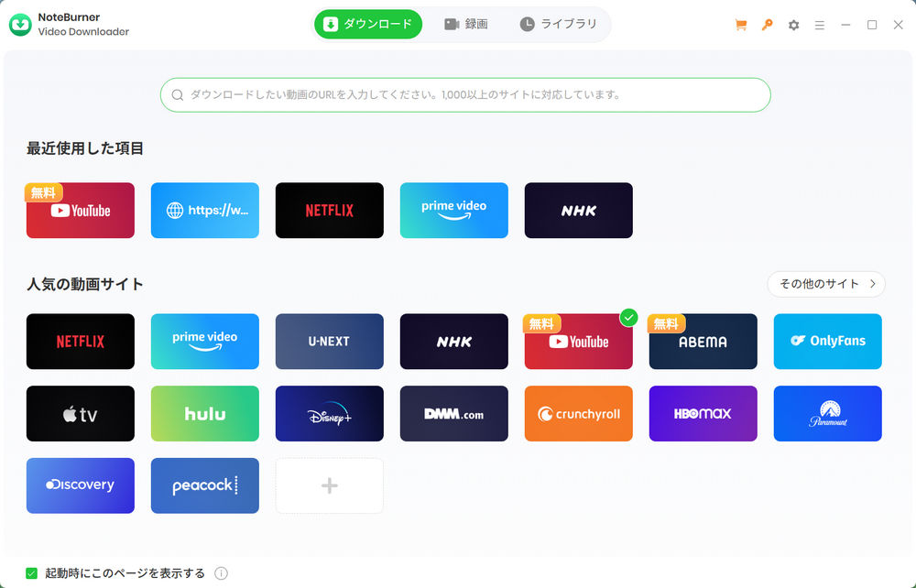Select the HBO max site tile
916x588 pixels.
tap(703, 413)
